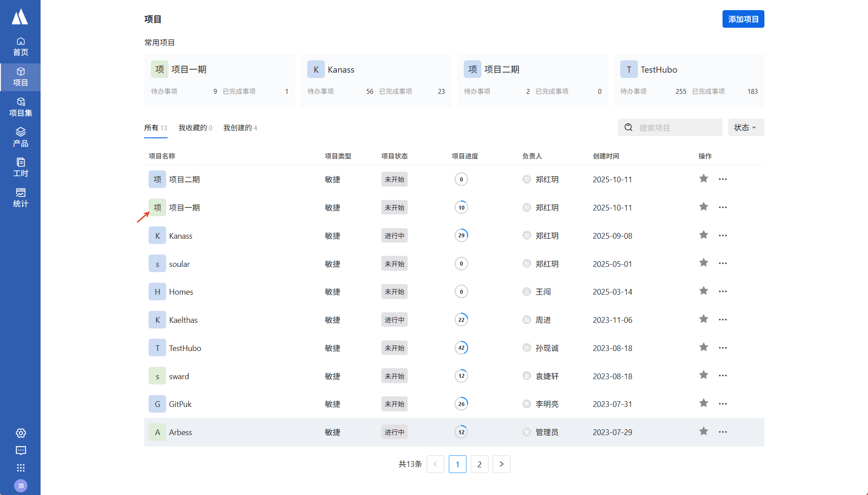Toggle favorite star for Kanass project
The height and width of the screenshot is (495, 868).
(704, 235)
